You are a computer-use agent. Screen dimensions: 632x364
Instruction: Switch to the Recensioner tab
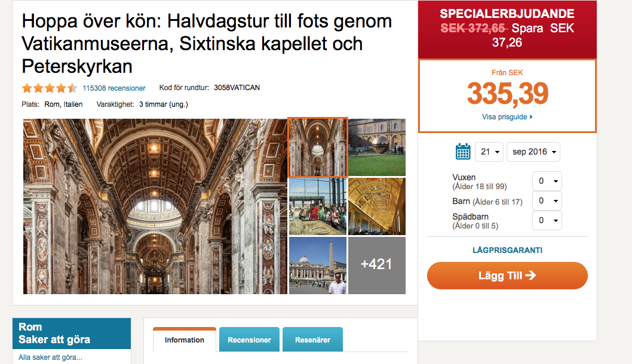point(250,340)
